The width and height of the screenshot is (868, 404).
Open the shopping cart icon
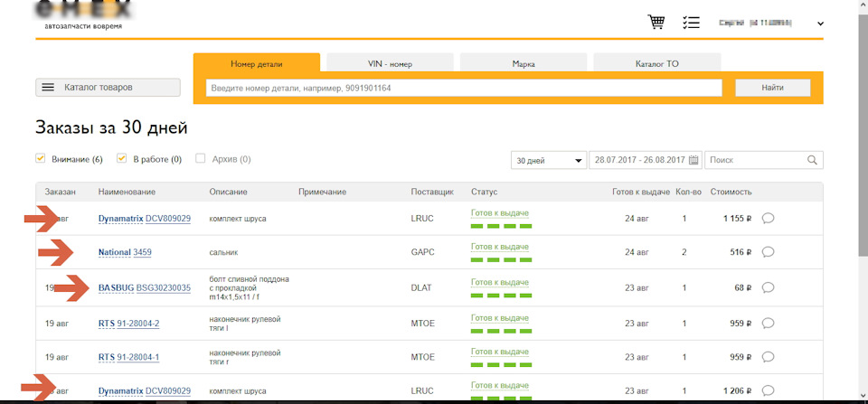pos(656,22)
